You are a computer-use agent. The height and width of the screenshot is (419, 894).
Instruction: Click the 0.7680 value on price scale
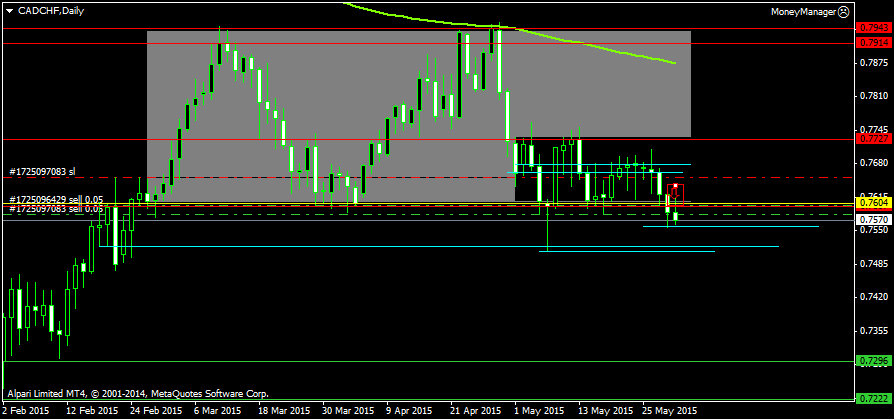pyautogui.click(x=873, y=163)
